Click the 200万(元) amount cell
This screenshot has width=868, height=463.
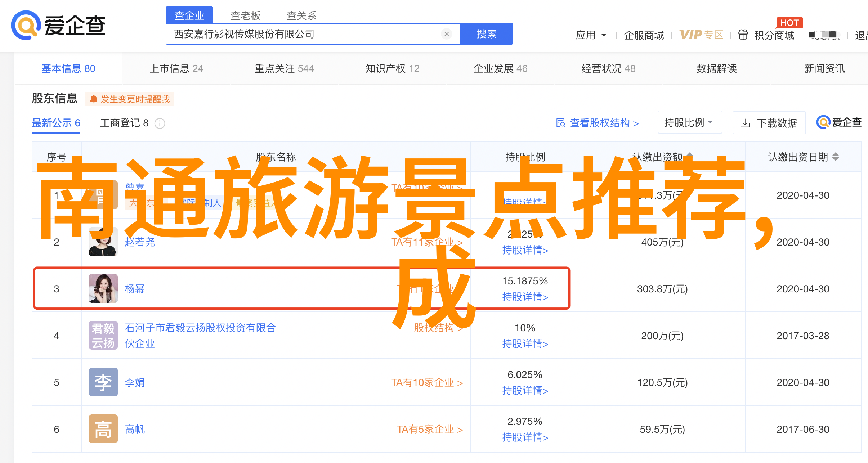click(x=662, y=336)
